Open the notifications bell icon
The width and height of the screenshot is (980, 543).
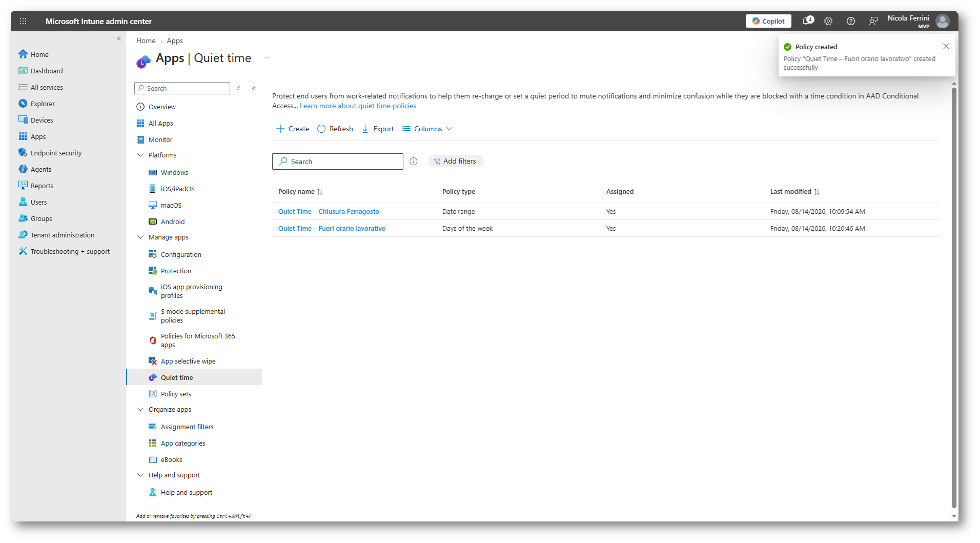[x=807, y=21]
